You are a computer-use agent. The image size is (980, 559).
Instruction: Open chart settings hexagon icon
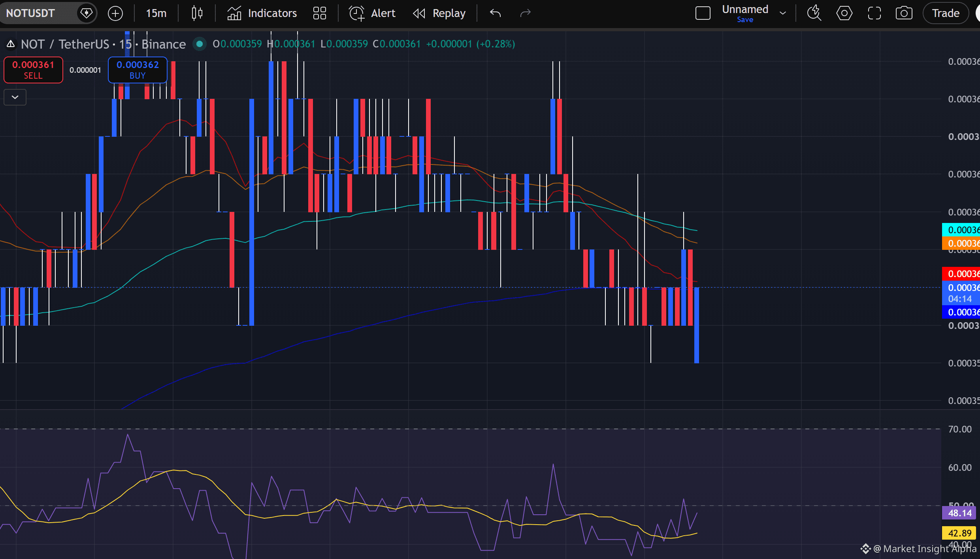(844, 13)
